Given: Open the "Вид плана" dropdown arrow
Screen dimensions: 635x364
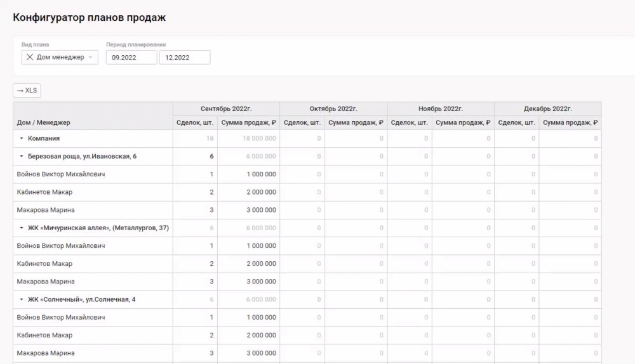Looking at the screenshot, I should pos(90,57).
